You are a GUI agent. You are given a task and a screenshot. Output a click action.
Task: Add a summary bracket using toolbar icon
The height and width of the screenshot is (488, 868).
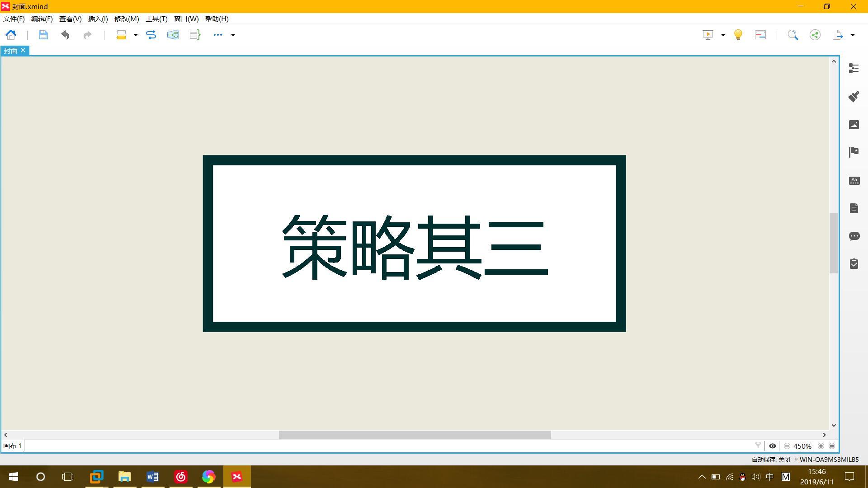click(195, 35)
